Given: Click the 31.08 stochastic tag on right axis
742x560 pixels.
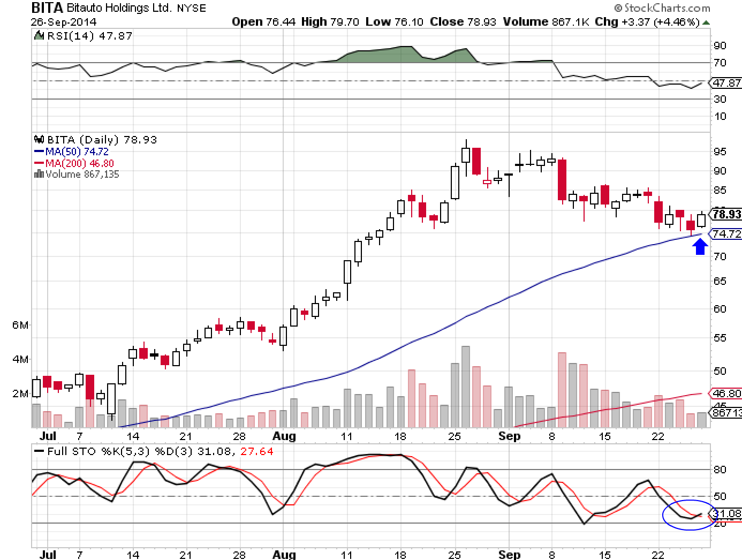Looking at the screenshot, I should coord(727,513).
